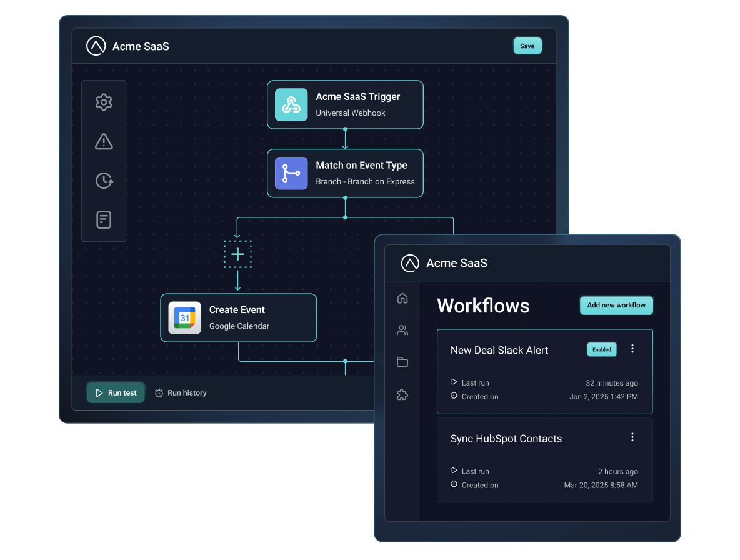
Task: Click the warning triangle icon in the left toolbar
Action: tap(104, 141)
